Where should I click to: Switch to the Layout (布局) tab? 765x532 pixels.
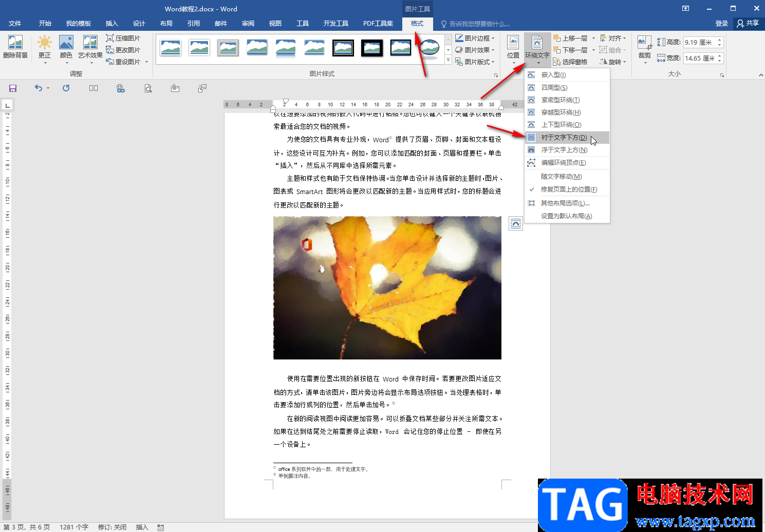click(x=166, y=24)
